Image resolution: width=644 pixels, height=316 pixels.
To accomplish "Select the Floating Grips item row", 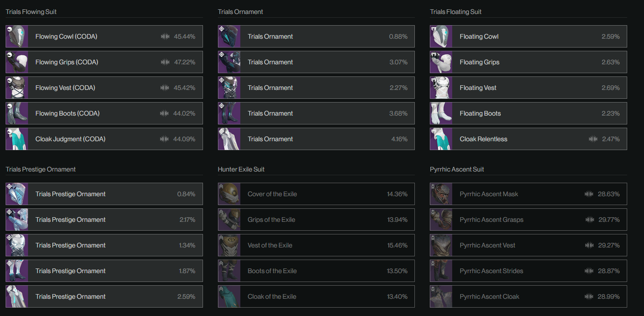I will (x=528, y=62).
